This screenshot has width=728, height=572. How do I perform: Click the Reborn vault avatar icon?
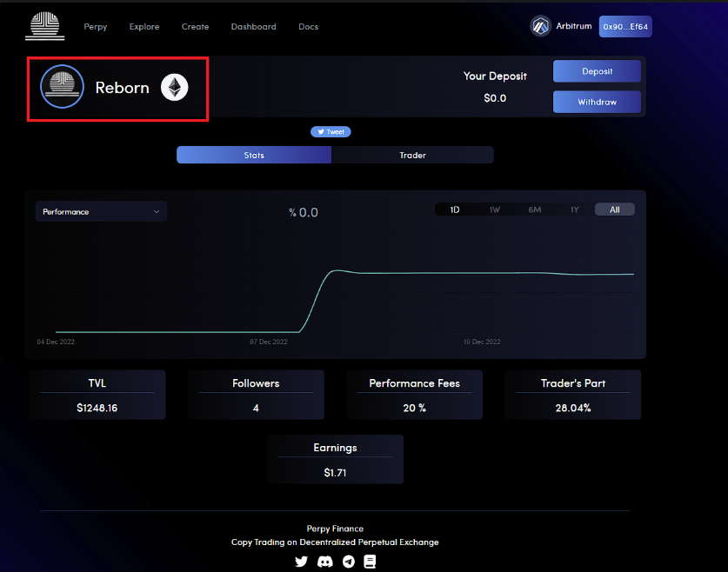point(62,87)
